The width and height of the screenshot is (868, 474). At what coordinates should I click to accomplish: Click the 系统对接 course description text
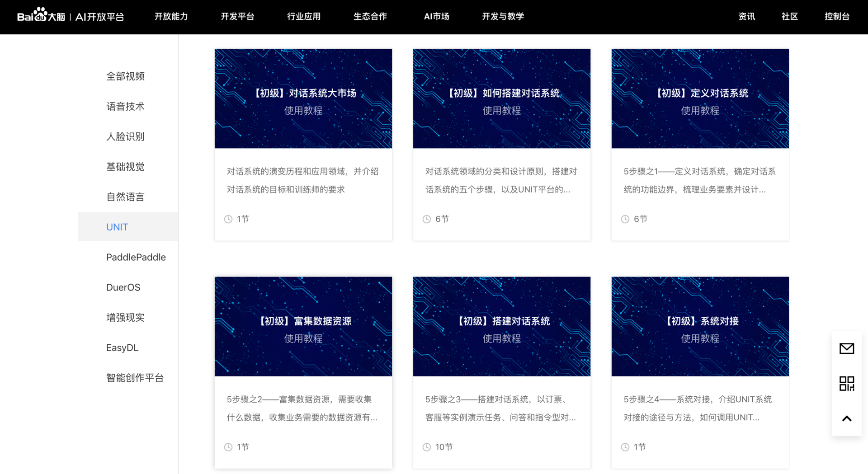tap(698, 408)
